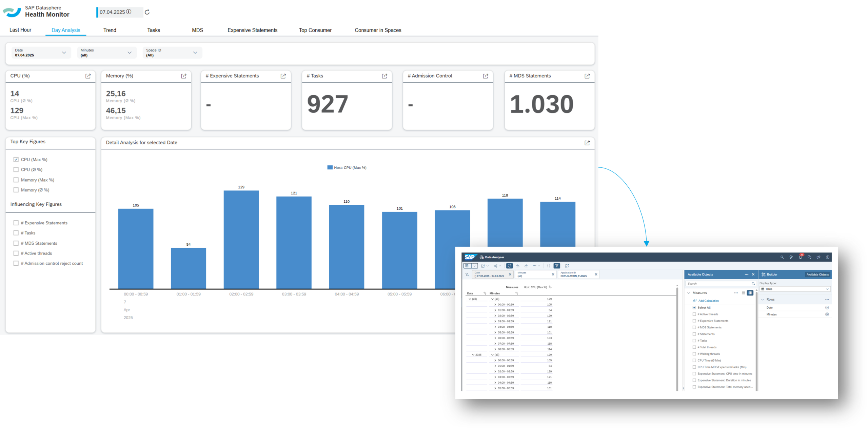Open the Minutes dropdown filter

(x=106, y=53)
